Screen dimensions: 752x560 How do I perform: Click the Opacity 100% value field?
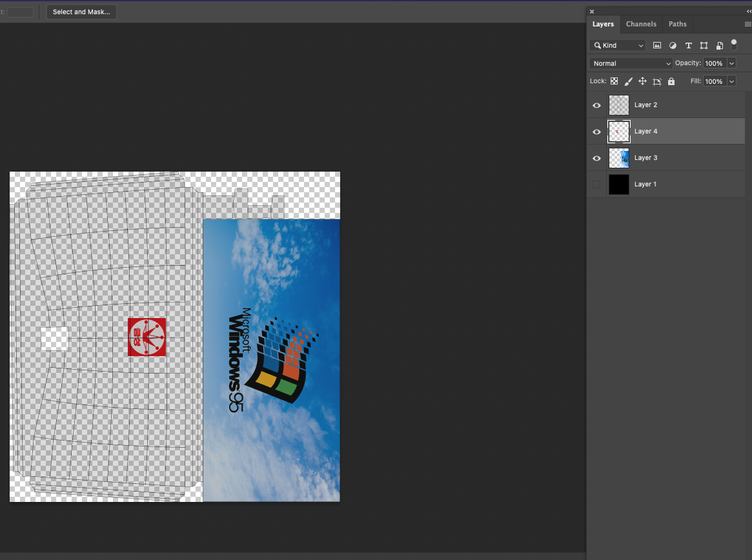[715, 63]
